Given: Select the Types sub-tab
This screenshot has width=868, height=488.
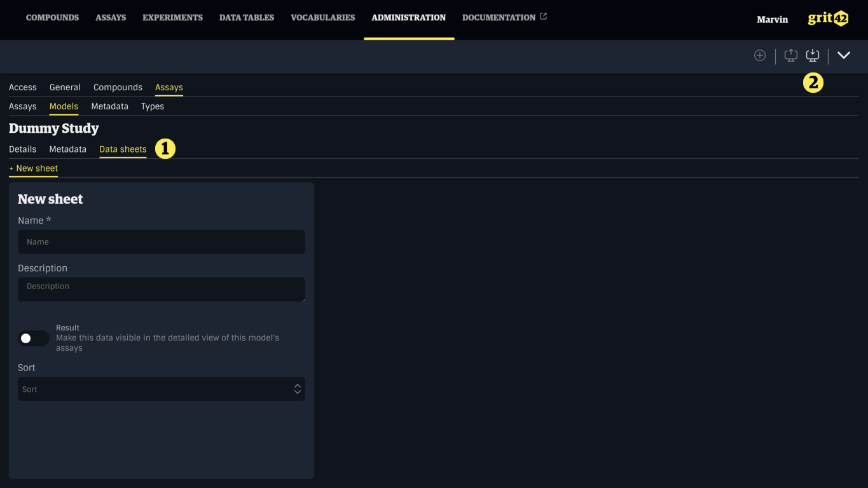Looking at the screenshot, I should (152, 106).
